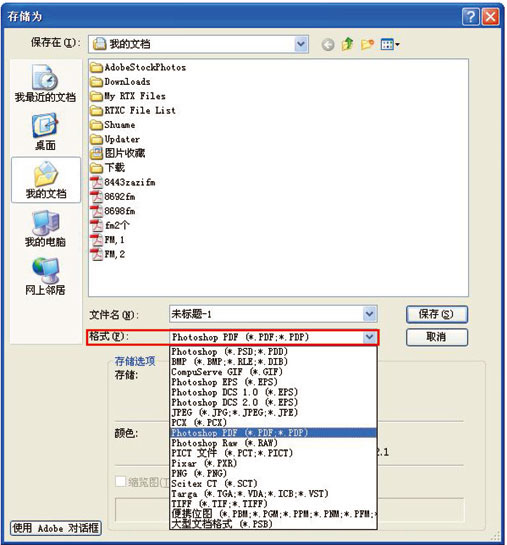
Task: Click the Cancel (取消) button
Action: (x=437, y=337)
